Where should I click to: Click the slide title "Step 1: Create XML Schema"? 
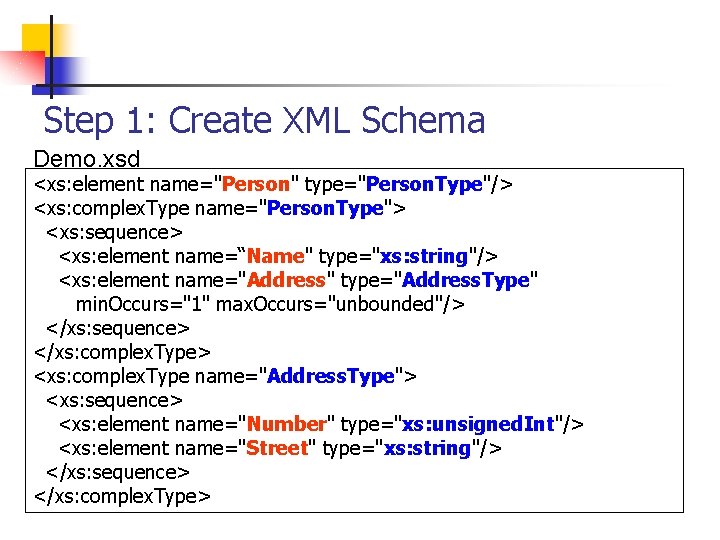coord(264,120)
